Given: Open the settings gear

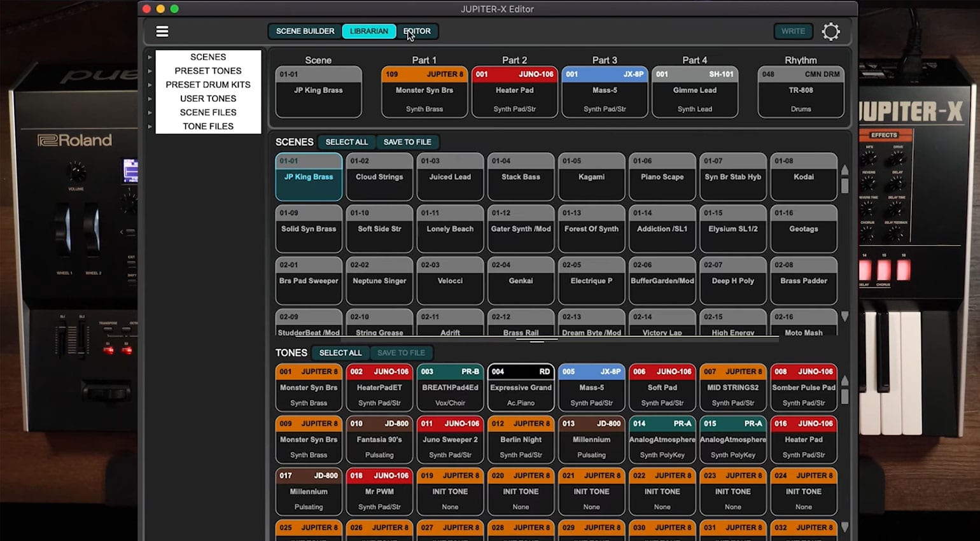Looking at the screenshot, I should coord(831,31).
